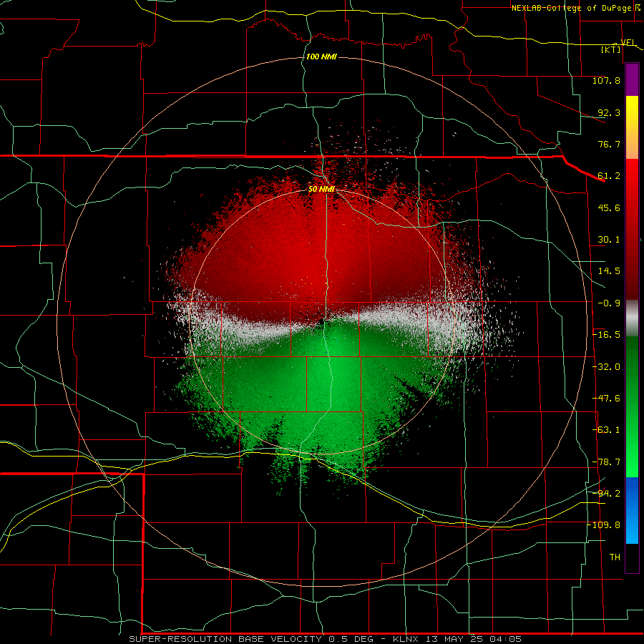Click the 14.5 velocity scale value
Viewport: 644px width, 644px height.
[x=609, y=271]
